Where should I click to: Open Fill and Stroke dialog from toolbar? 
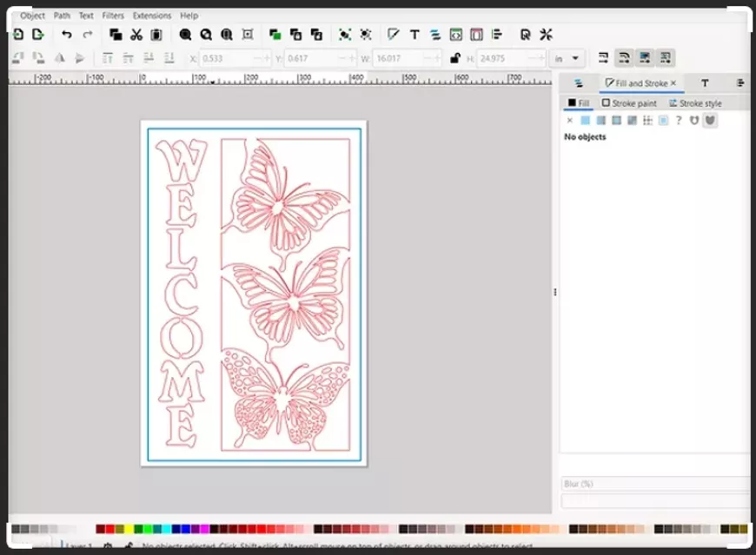click(x=394, y=34)
